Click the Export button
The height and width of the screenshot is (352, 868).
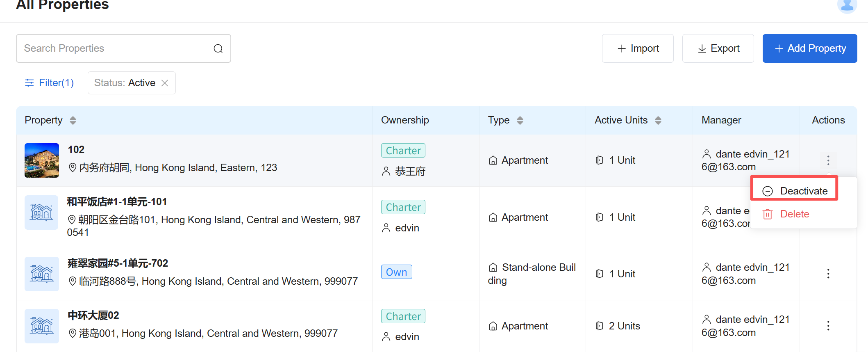click(718, 48)
